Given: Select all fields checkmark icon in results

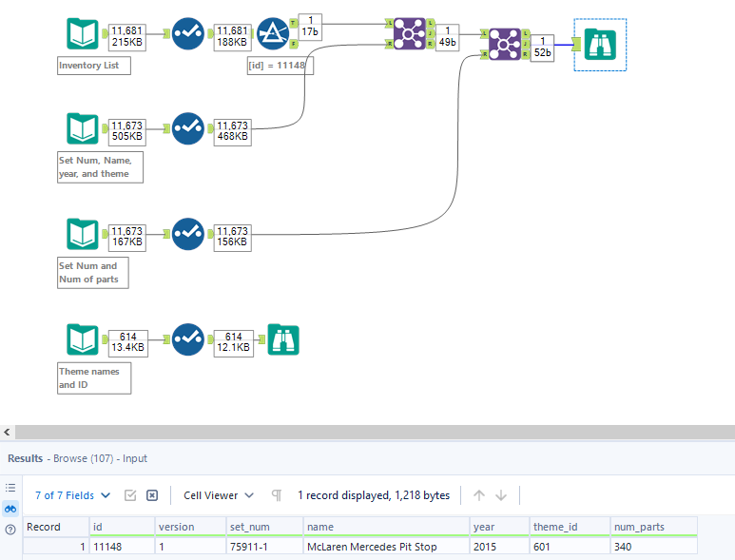Looking at the screenshot, I should pyautogui.click(x=130, y=495).
